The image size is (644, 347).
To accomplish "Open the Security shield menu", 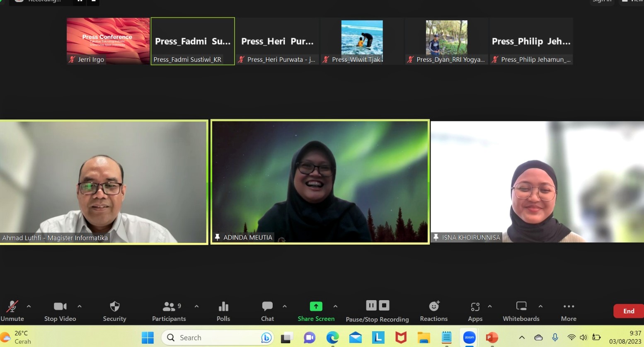I will [114, 311].
